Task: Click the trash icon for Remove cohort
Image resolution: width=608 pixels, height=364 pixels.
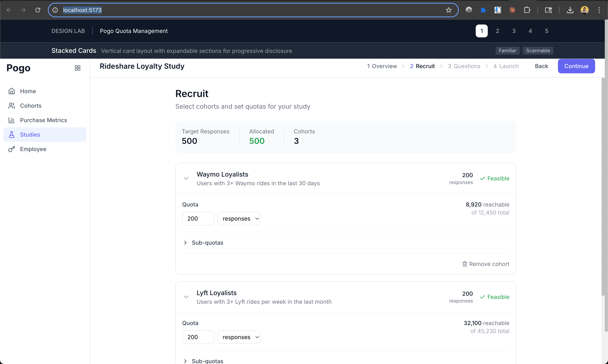Action: click(464, 264)
